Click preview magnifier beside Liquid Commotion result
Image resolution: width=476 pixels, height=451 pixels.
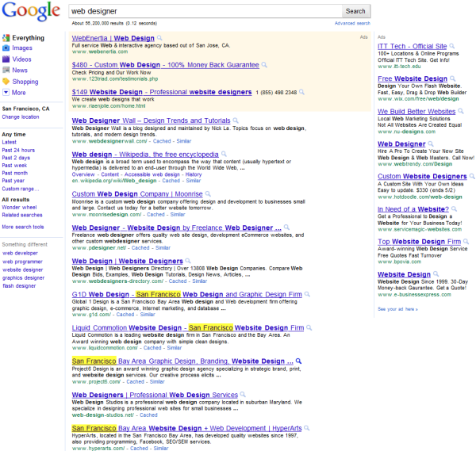point(309,327)
